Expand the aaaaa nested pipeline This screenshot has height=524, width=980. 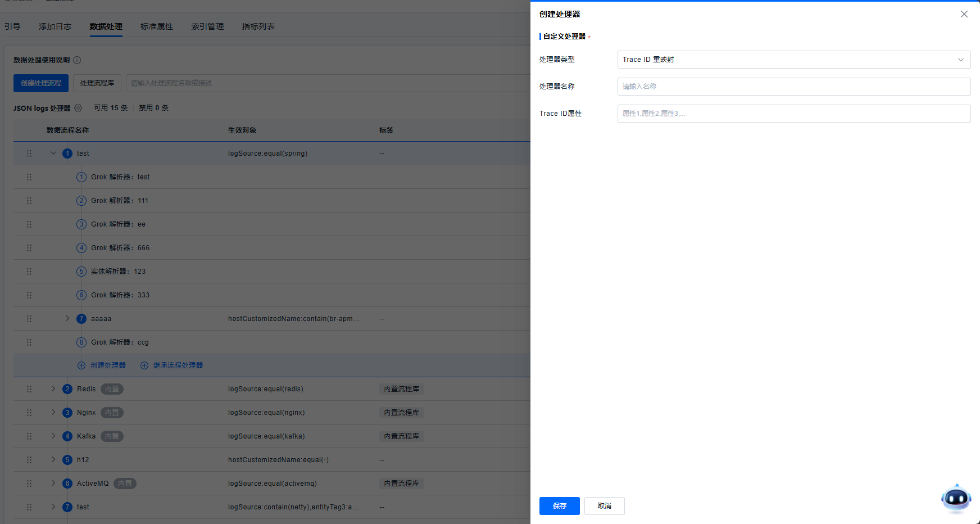[x=67, y=319]
